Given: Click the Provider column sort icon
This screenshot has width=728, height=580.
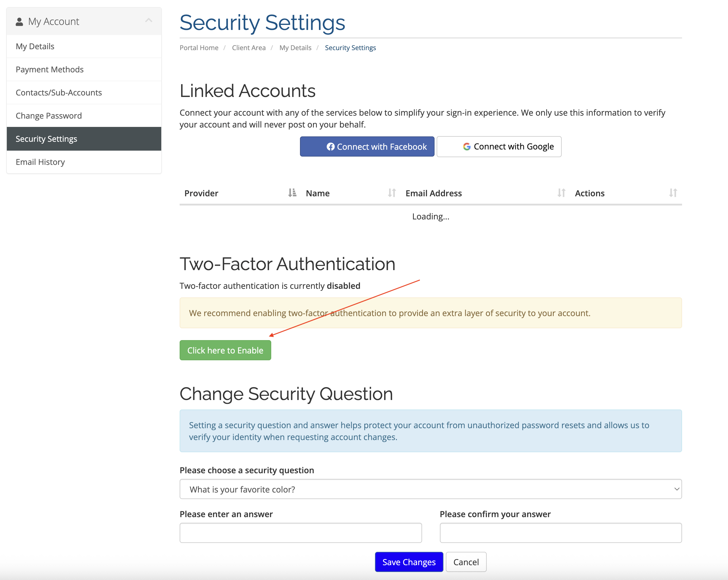Looking at the screenshot, I should coord(292,193).
